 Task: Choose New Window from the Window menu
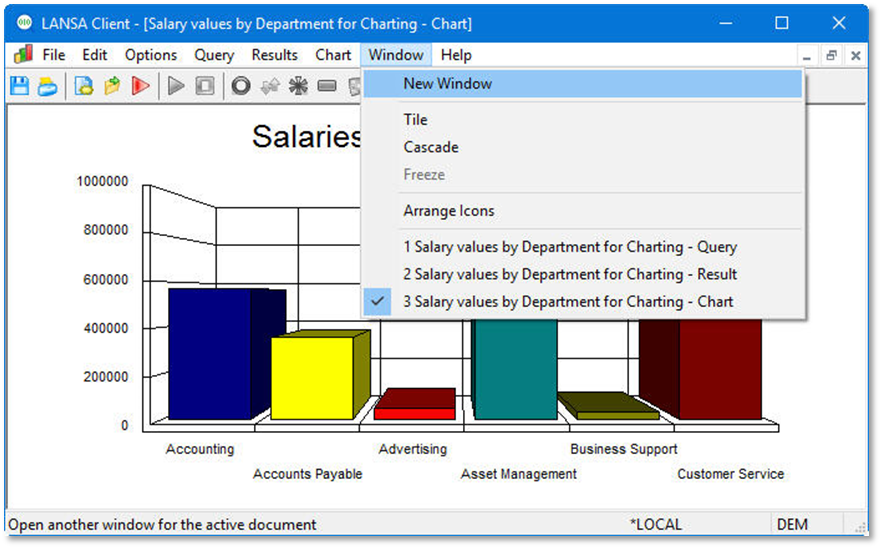(x=583, y=84)
